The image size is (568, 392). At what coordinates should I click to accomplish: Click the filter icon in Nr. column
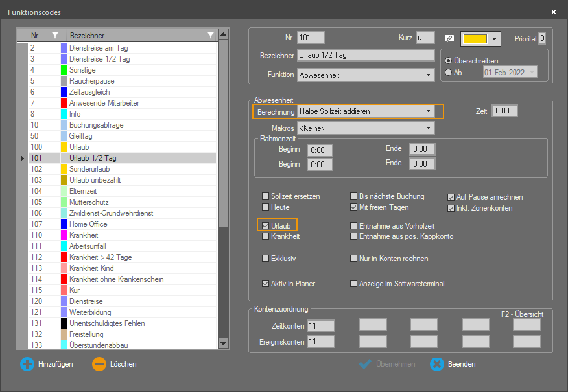tap(55, 35)
